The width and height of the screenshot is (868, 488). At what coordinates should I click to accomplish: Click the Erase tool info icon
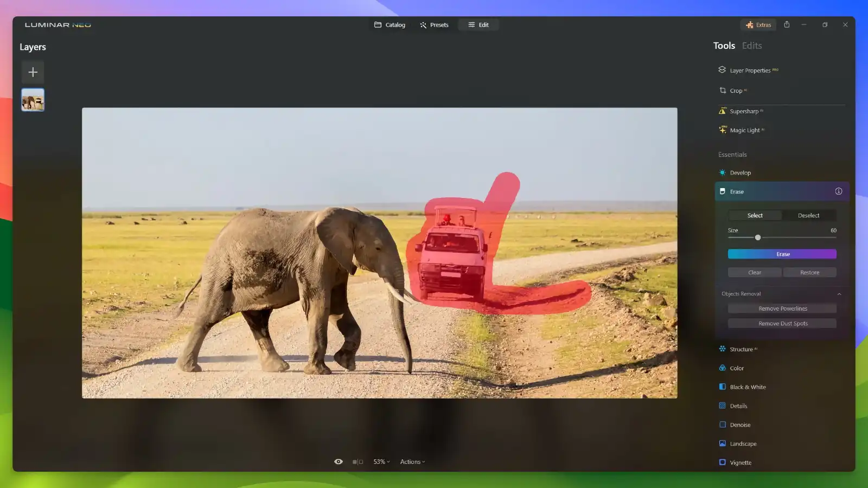(x=838, y=191)
